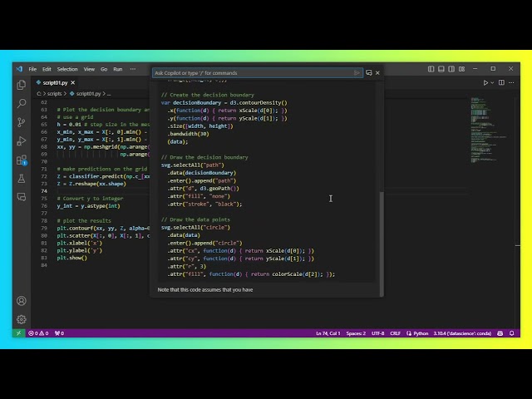Open the Testing flask view
The height and width of the screenshot is (399, 532).
point(22,179)
